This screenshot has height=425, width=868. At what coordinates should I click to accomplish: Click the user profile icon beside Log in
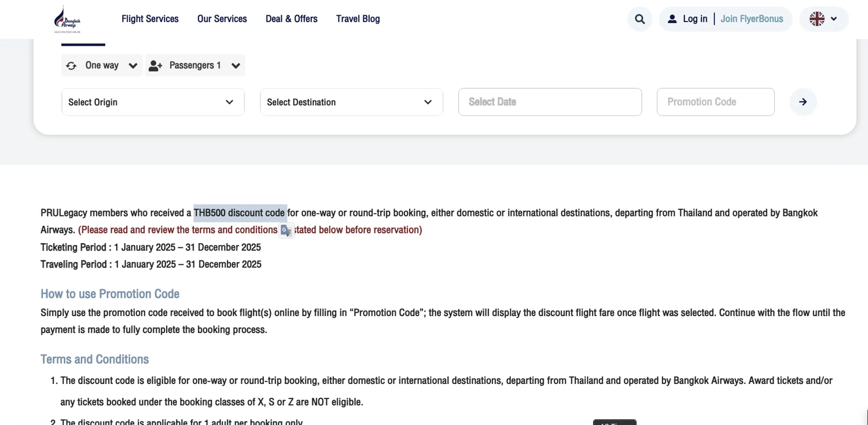tap(672, 19)
